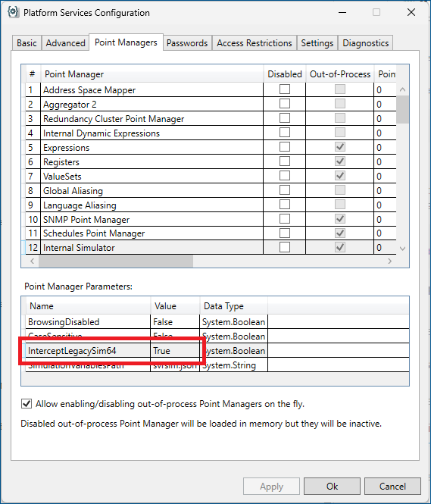This screenshot has width=431, height=504.
Task: Tick Disabled for Internal Simulator
Action: 285,247
